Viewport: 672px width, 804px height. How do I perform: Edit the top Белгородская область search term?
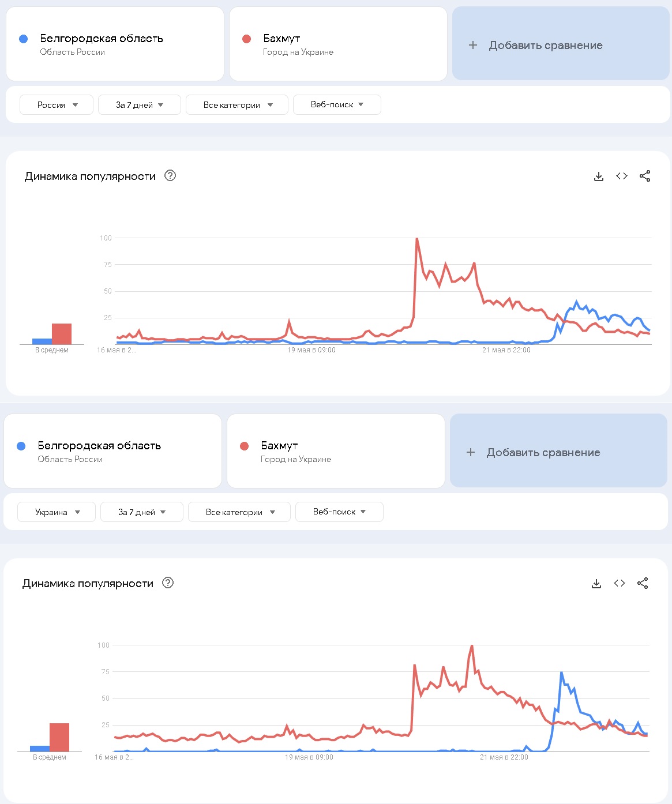click(x=115, y=44)
